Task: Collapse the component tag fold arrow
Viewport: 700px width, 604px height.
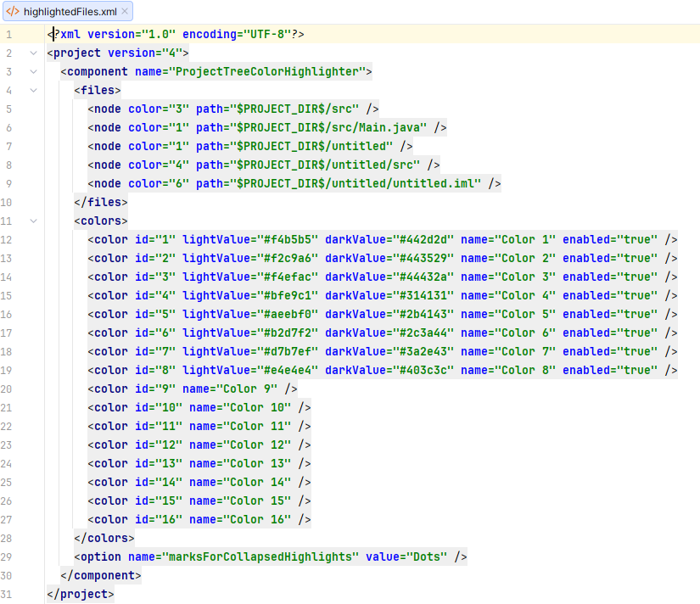Action: (x=33, y=72)
